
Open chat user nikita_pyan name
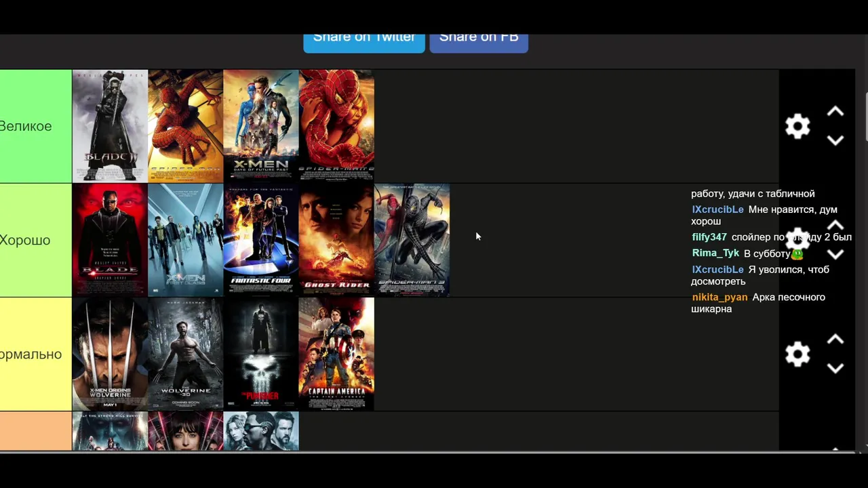[x=719, y=298]
